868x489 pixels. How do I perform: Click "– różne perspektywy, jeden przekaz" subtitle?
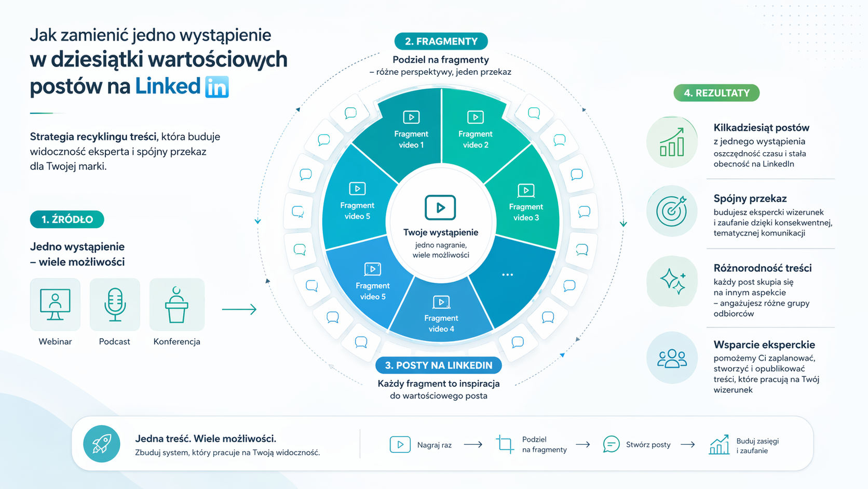[440, 72]
